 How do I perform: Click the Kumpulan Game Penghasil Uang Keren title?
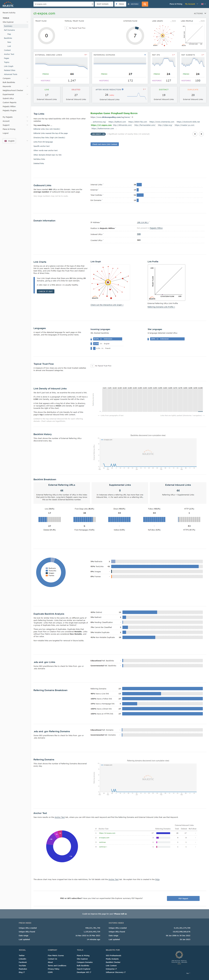[114, 113]
